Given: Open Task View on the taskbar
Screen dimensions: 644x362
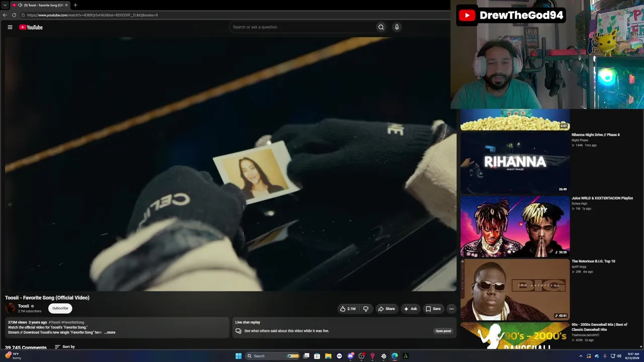Looking at the screenshot, I should [306, 356].
